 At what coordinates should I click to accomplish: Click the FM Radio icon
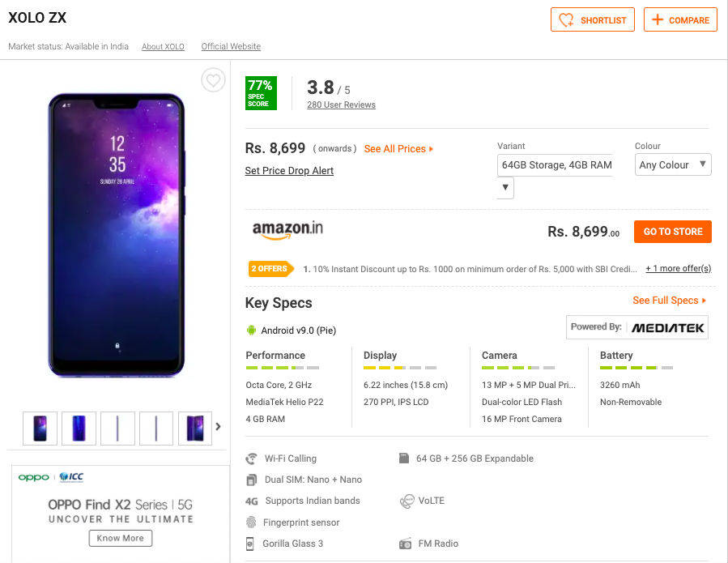click(406, 544)
